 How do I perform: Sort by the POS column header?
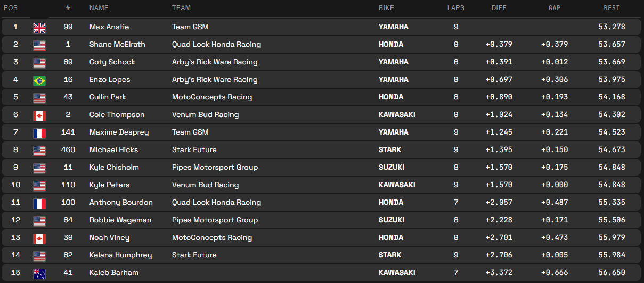click(11, 8)
